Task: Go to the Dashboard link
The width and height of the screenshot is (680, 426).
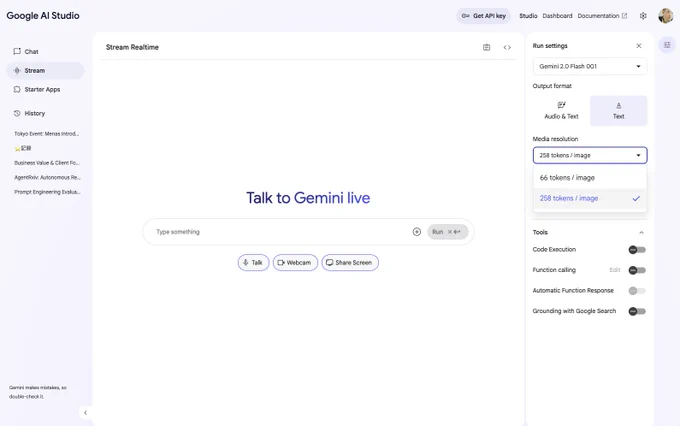Action: (x=557, y=16)
